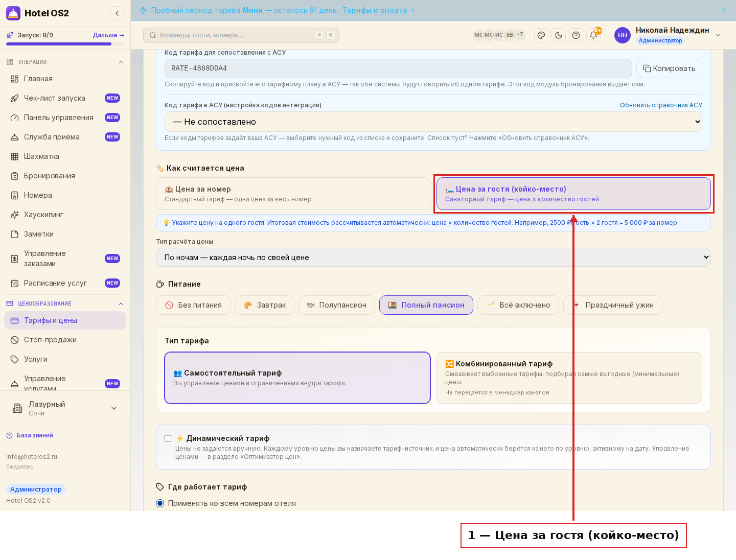Toggle dark mode with the moon icon
Viewport: 736px width, 560px height.
[559, 35]
